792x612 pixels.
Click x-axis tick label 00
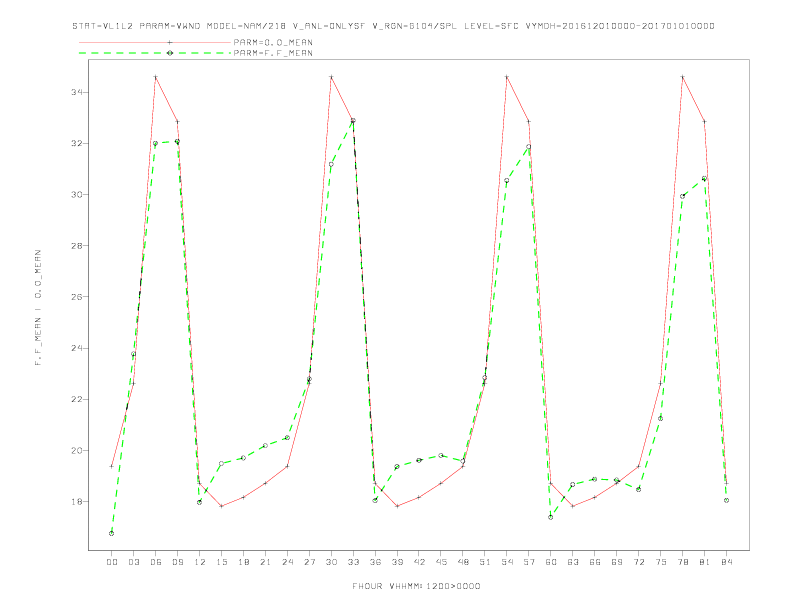pyautogui.click(x=112, y=562)
